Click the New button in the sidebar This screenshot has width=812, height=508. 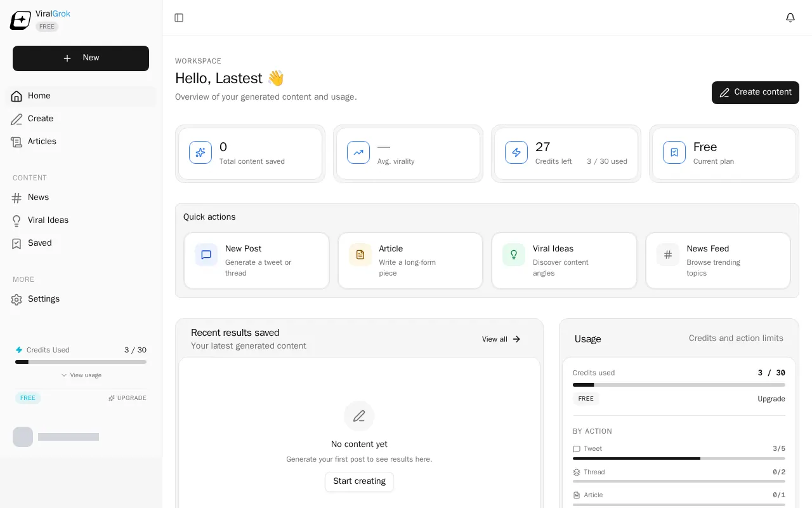point(81,58)
